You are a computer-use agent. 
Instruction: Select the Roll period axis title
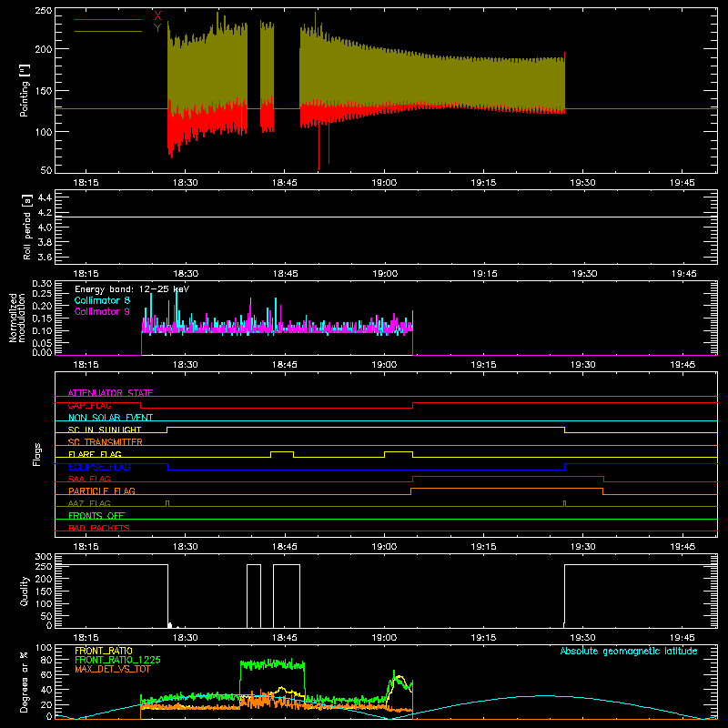27,227
